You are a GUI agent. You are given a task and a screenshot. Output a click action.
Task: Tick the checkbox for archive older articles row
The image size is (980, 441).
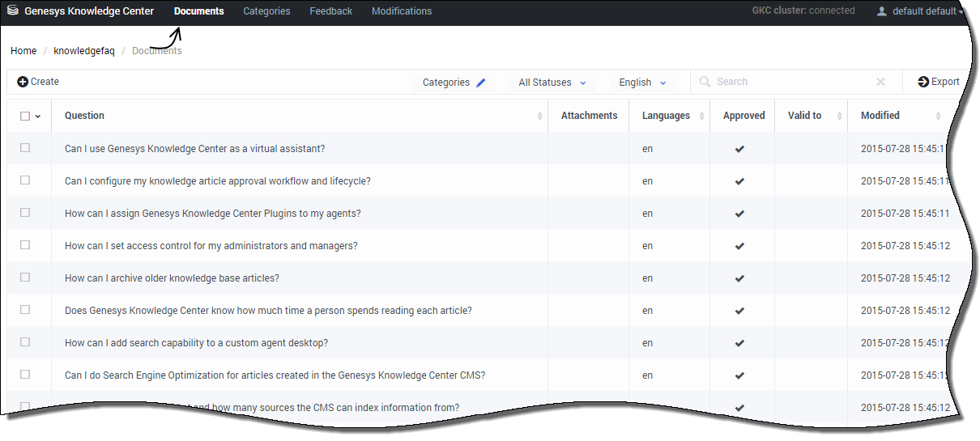coord(25,278)
